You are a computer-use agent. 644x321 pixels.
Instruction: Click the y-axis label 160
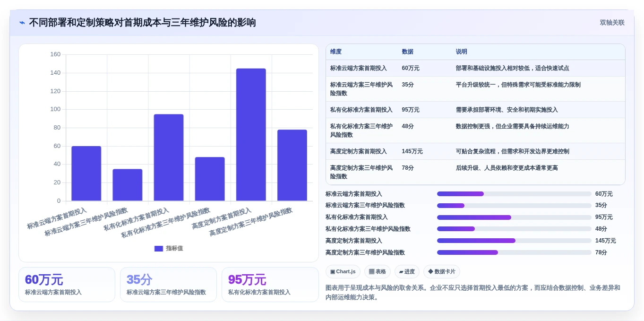pos(55,54)
